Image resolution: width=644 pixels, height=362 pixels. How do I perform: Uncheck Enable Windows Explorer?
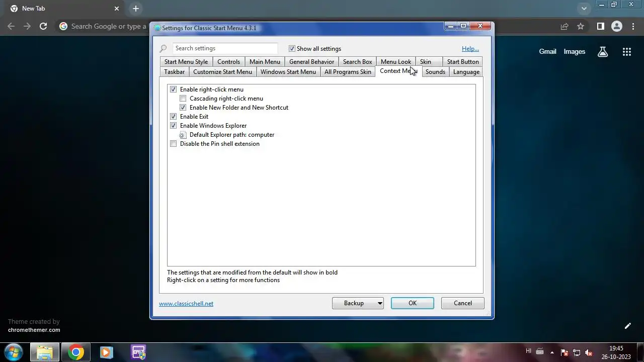click(174, 126)
